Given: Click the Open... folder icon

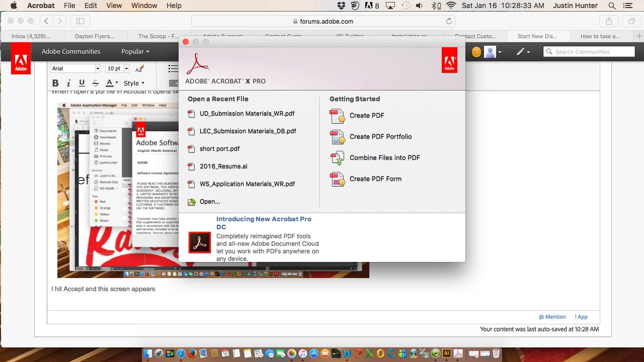Looking at the screenshot, I should tap(191, 202).
